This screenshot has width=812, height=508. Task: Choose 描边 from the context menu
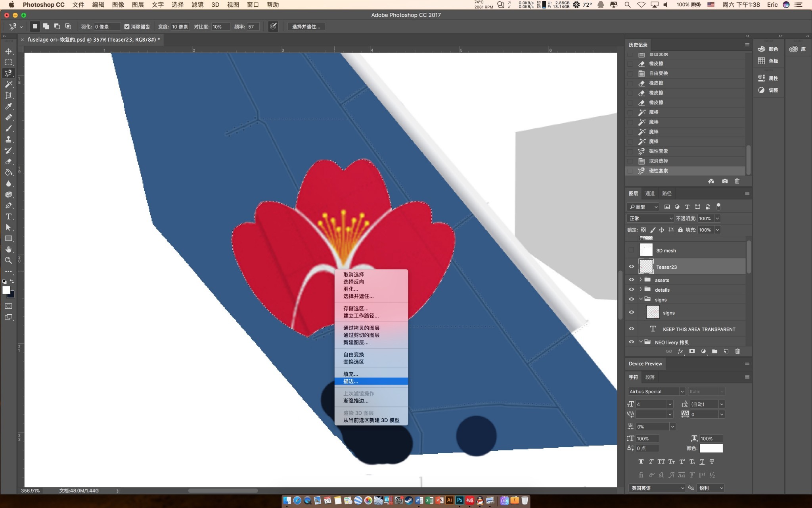371,381
